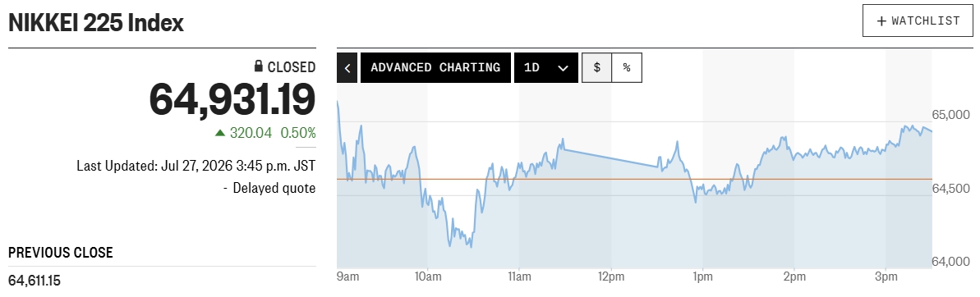
Task: Open Advanced Charting
Action: click(x=435, y=67)
